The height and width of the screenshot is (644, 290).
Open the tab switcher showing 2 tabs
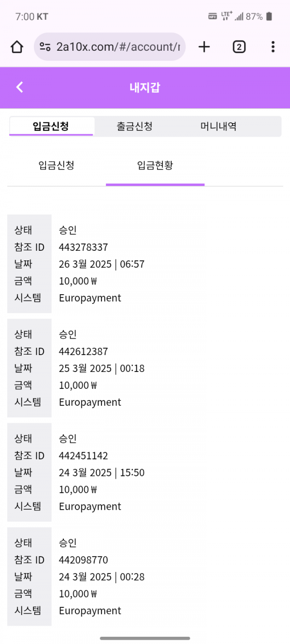(x=239, y=47)
